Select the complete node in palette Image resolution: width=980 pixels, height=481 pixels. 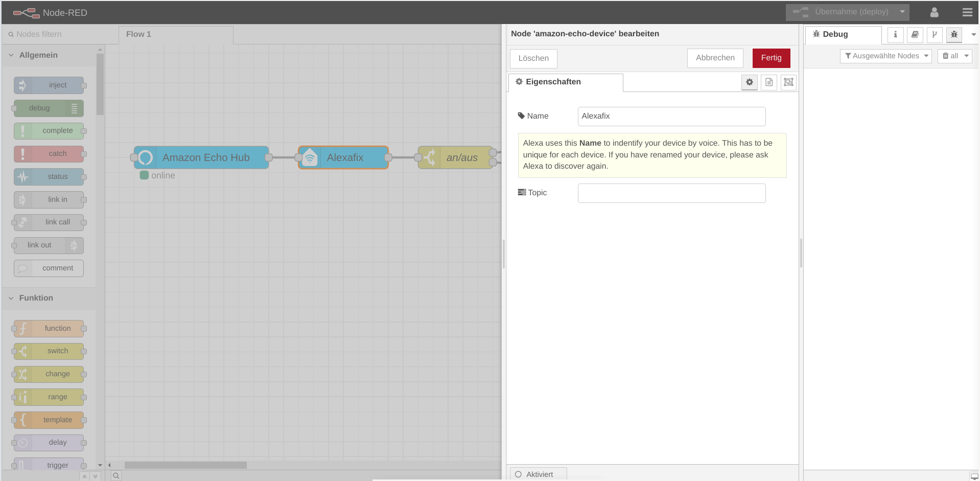(x=49, y=131)
